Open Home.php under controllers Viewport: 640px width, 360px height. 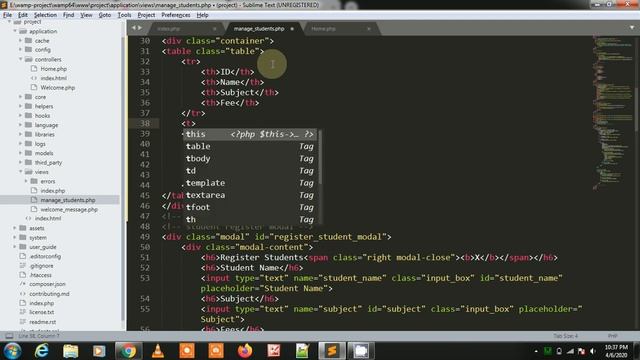(53, 69)
